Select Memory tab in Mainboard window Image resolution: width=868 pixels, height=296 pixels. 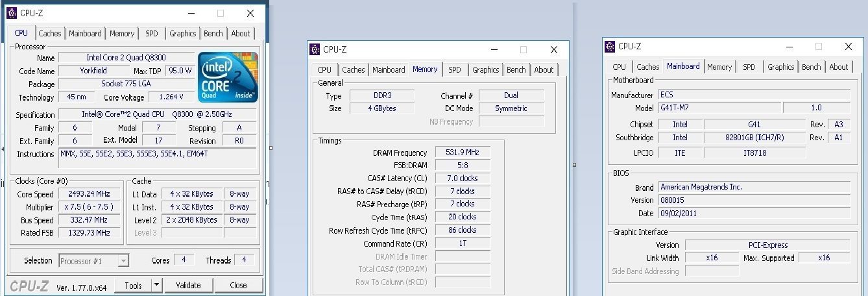point(719,67)
